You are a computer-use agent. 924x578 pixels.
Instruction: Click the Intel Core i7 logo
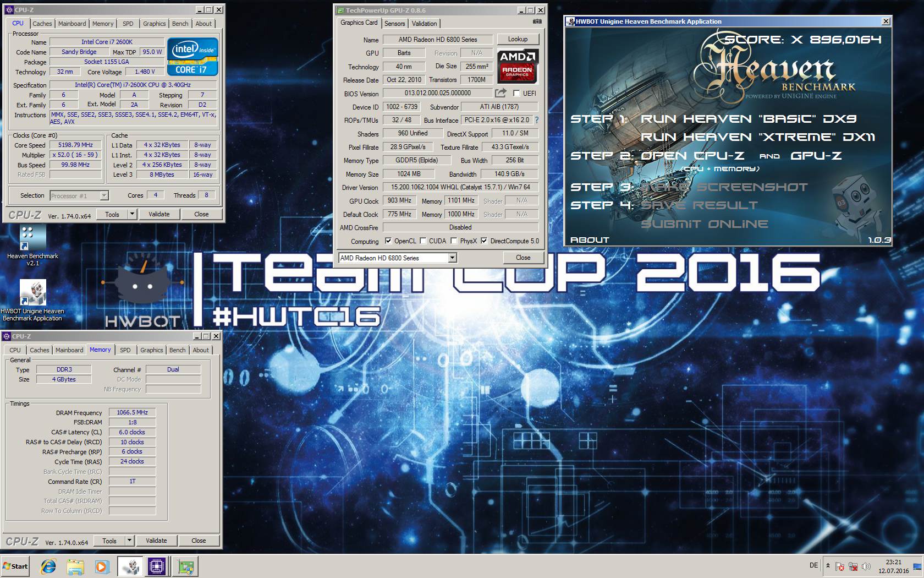click(193, 57)
